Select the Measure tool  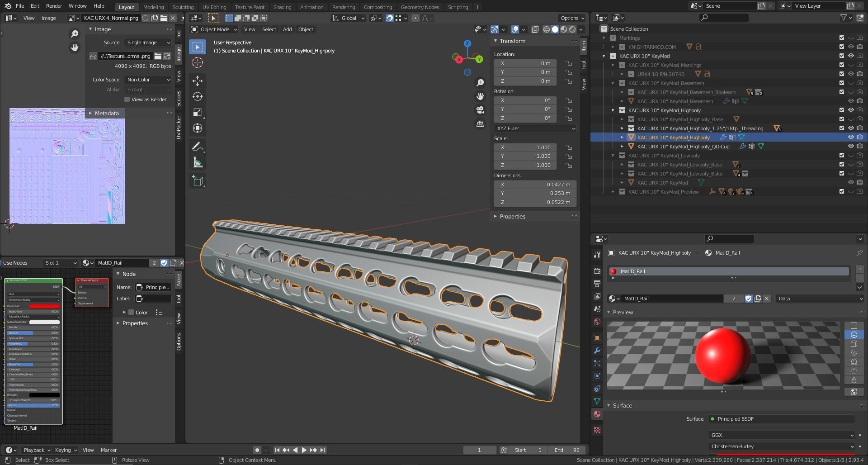198,162
